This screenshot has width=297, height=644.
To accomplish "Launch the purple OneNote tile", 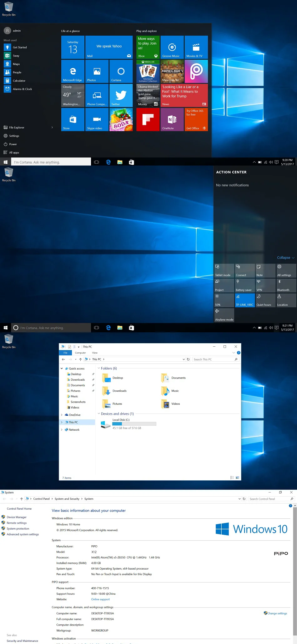I will tap(172, 119).
